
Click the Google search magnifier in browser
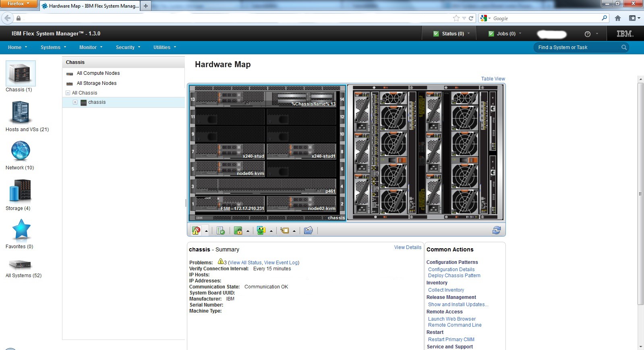[x=604, y=18]
